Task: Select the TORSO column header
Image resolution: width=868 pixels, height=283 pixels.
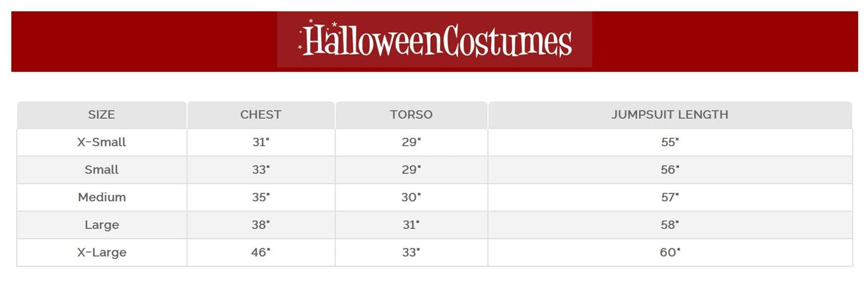Action: tap(411, 115)
